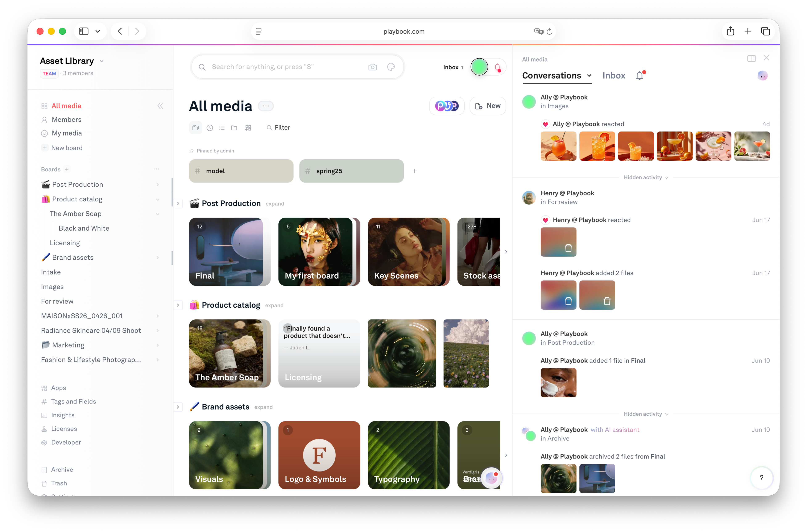Switch to grid layout view icon
This screenshot has width=807, height=532.
tap(248, 127)
